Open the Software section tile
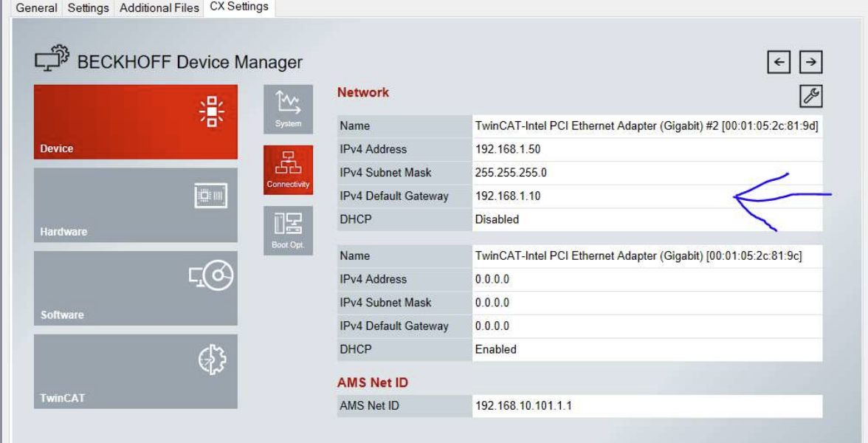 click(136, 288)
